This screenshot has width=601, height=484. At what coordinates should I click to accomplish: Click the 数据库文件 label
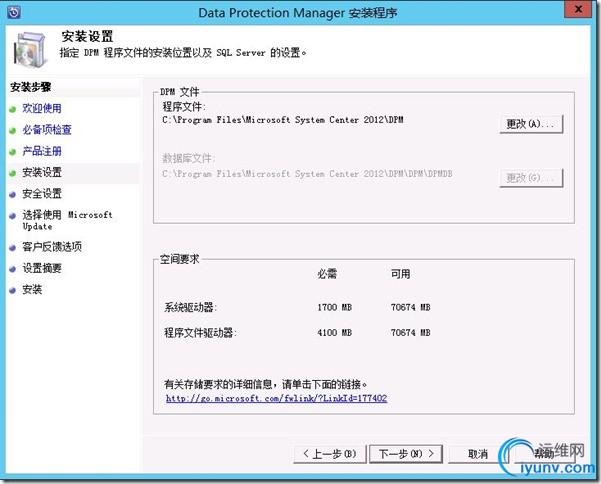tap(189, 158)
